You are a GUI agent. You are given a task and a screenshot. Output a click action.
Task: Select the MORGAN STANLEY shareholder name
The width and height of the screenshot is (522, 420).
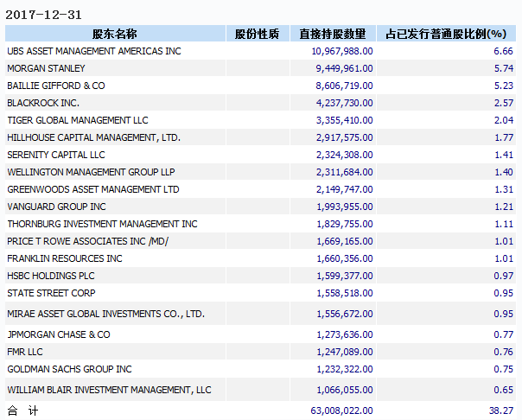46,68
